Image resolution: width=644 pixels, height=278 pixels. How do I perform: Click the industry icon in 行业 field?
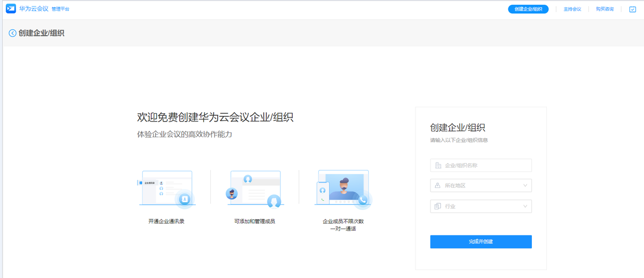(x=438, y=206)
